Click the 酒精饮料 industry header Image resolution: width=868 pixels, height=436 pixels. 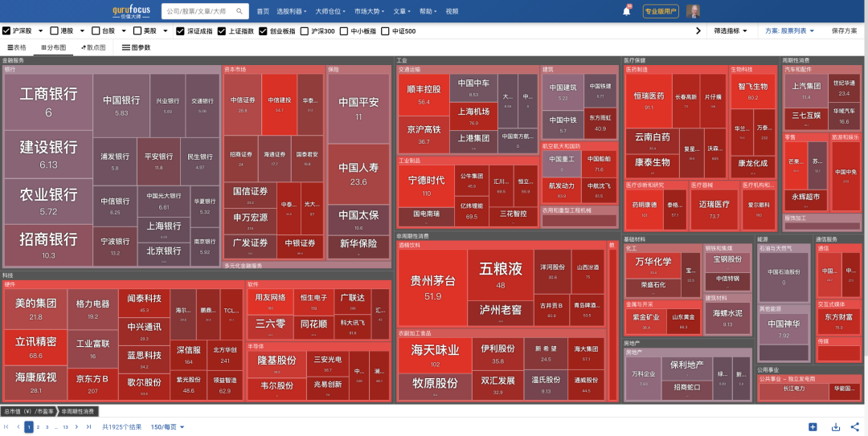409,245
